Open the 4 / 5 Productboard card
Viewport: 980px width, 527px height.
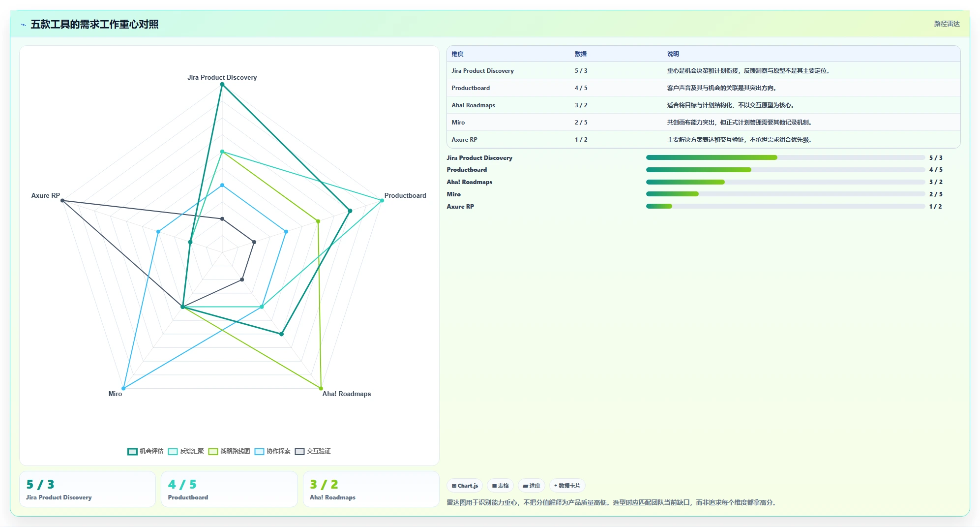(229, 489)
